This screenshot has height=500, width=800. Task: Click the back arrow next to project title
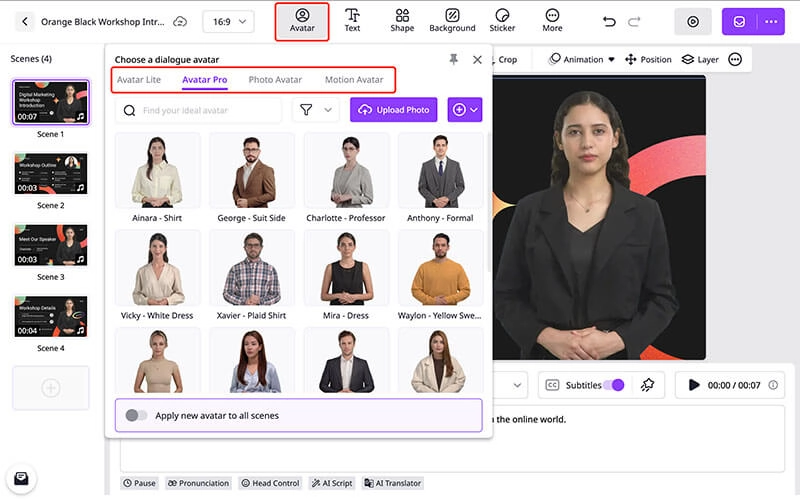pos(24,22)
